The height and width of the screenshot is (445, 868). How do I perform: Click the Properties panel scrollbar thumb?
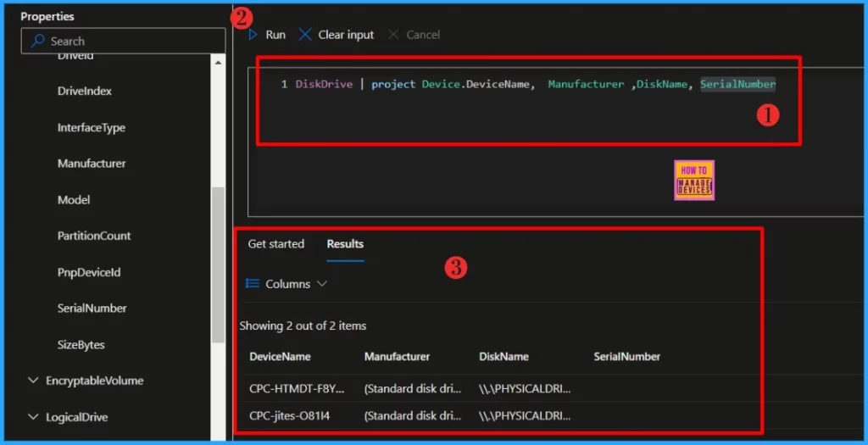click(x=218, y=264)
